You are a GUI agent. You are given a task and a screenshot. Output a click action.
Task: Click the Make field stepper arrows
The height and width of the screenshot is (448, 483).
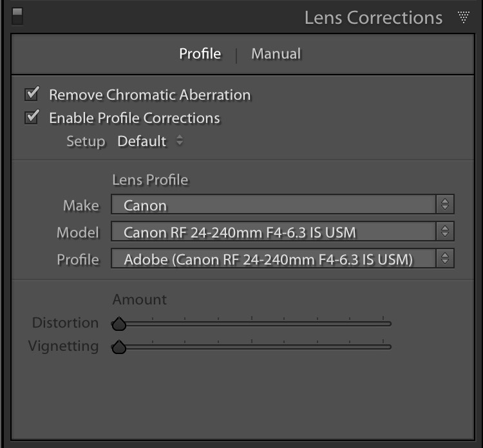click(x=445, y=204)
